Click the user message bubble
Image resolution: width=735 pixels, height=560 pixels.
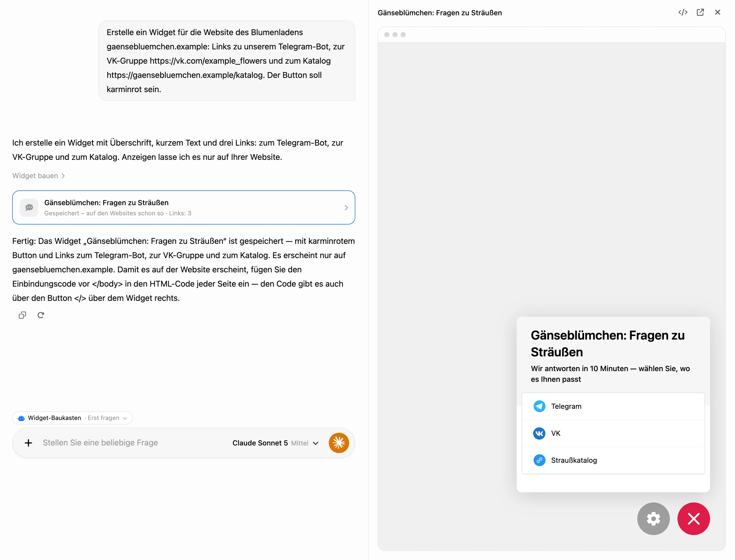tap(227, 61)
